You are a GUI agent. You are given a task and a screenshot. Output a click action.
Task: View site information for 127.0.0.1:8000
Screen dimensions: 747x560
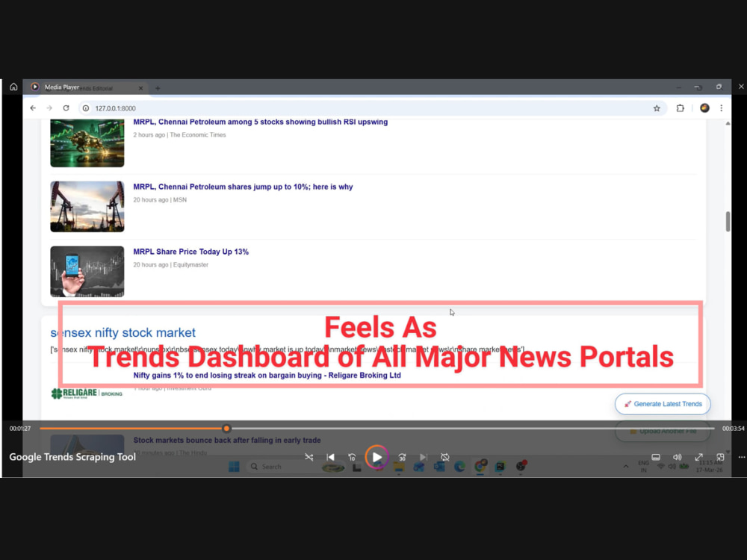coord(86,108)
